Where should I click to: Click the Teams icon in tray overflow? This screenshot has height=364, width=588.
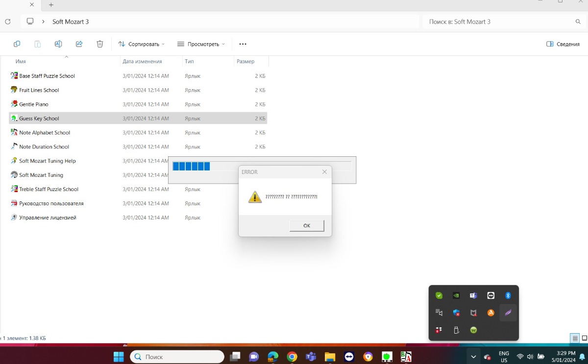[x=473, y=295]
